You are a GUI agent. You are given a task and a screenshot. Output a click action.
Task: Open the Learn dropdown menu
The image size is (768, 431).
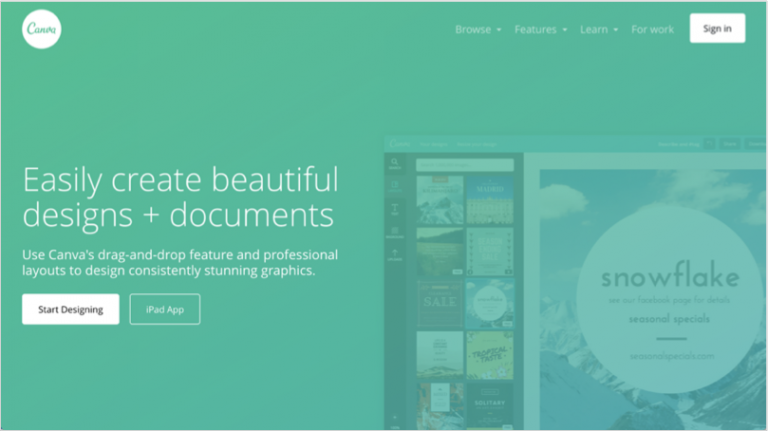coord(599,29)
